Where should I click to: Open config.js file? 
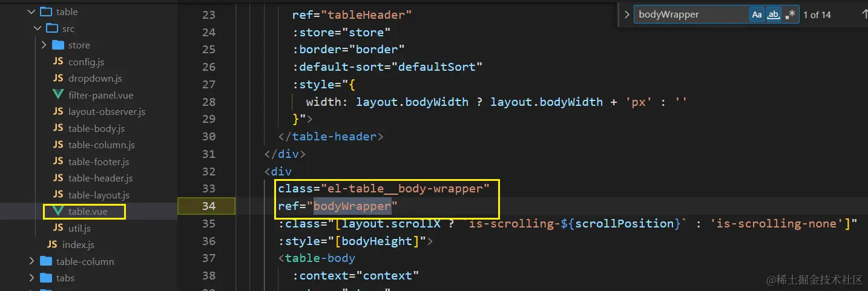[86, 62]
